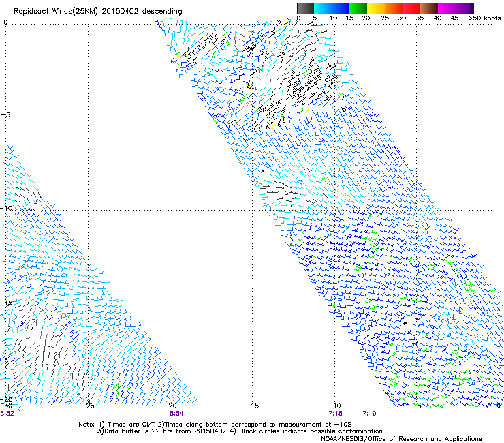
Task: Click the '7:18' pass time label
Action: tap(335, 414)
